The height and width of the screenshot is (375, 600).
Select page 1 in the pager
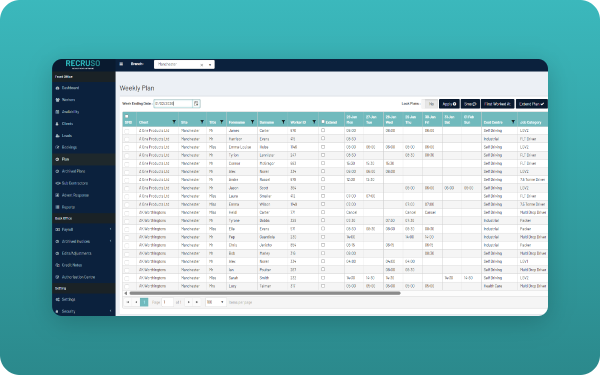tap(144, 302)
